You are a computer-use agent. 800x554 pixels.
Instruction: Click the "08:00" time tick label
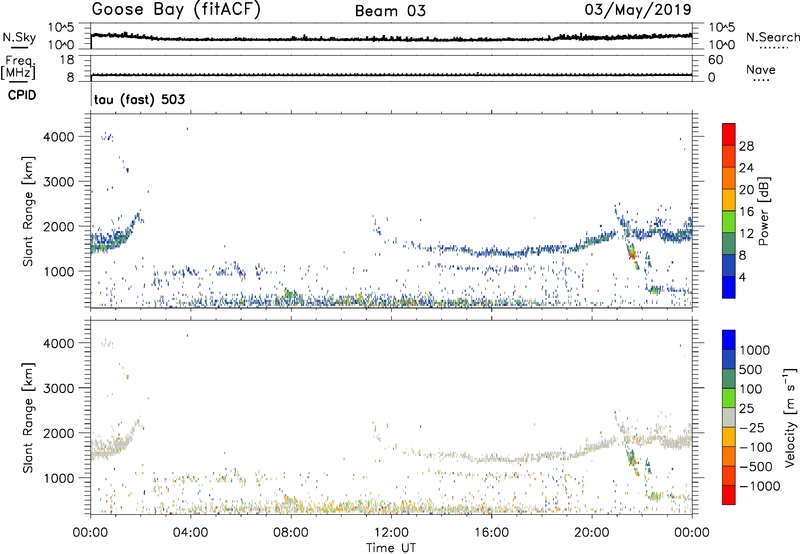(x=291, y=533)
